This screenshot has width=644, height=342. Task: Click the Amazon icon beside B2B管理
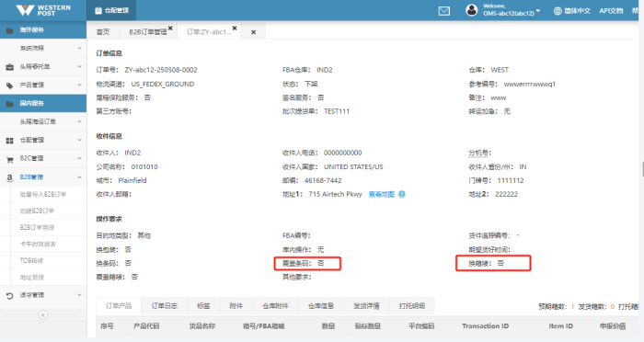click(x=10, y=177)
